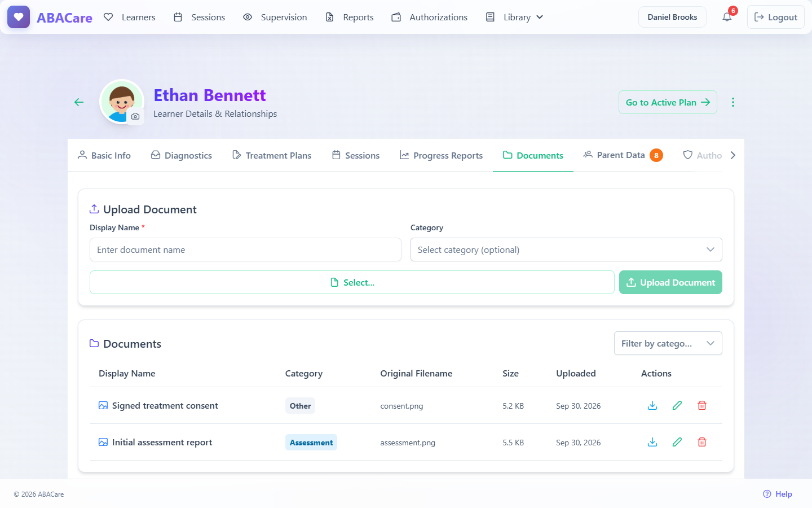This screenshot has height=508, width=812.
Task: Expand the Filter by category dropdown
Action: pyautogui.click(x=668, y=343)
